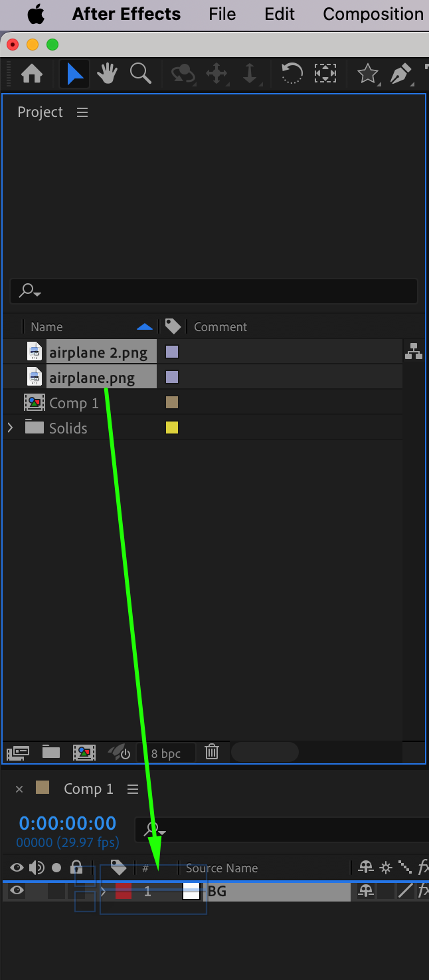This screenshot has height=980, width=429.
Task: Select the Star shape tool
Action: pos(367,74)
